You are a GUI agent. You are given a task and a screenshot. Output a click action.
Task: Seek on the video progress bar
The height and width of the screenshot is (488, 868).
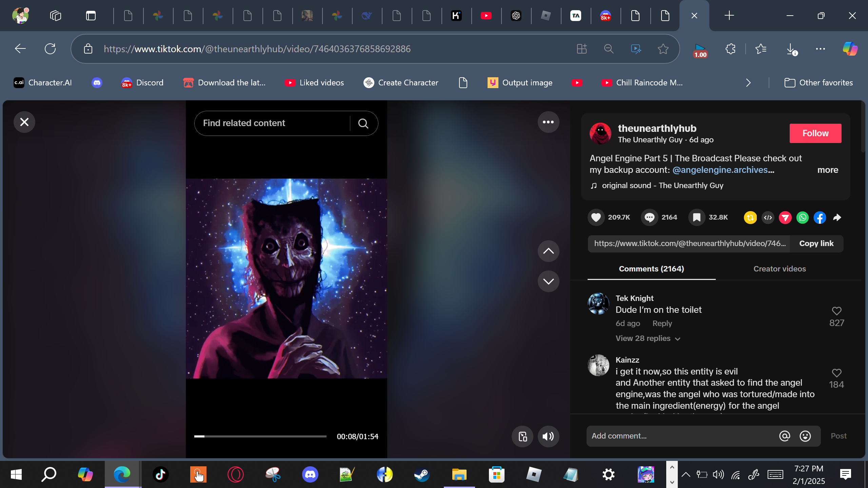(x=260, y=436)
